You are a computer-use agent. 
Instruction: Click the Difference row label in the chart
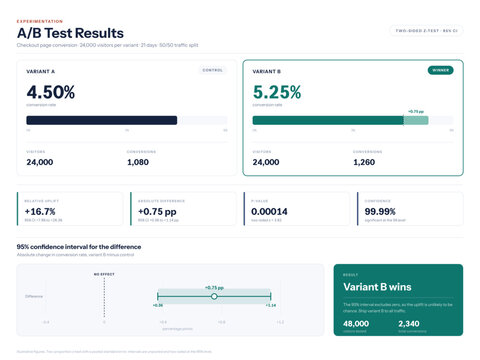[x=34, y=296]
